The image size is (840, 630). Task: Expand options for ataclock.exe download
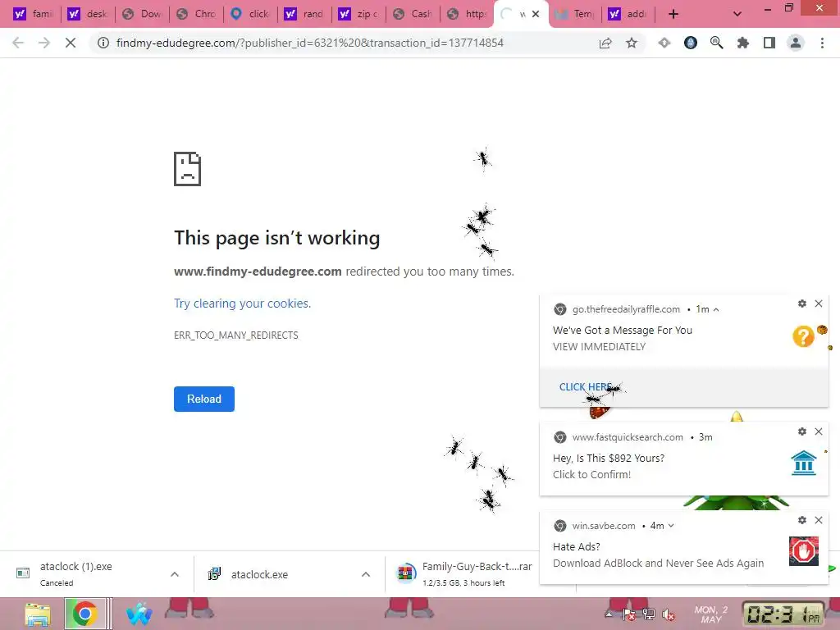click(366, 574)
